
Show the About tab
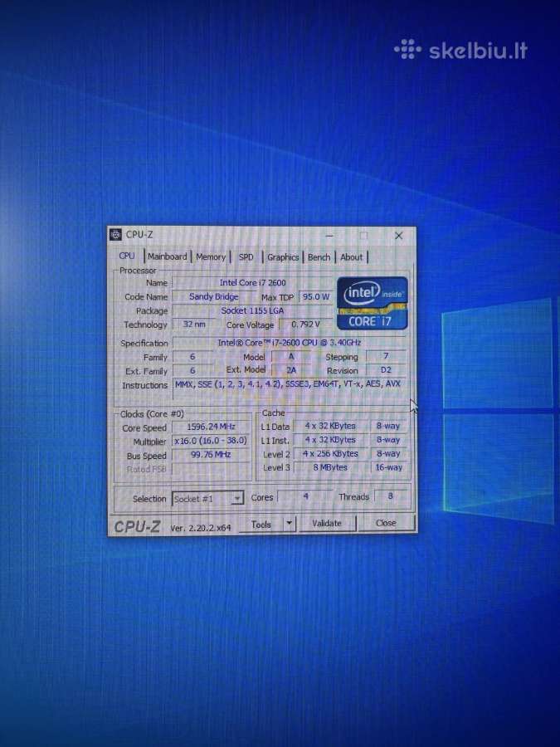pos(352,257)
